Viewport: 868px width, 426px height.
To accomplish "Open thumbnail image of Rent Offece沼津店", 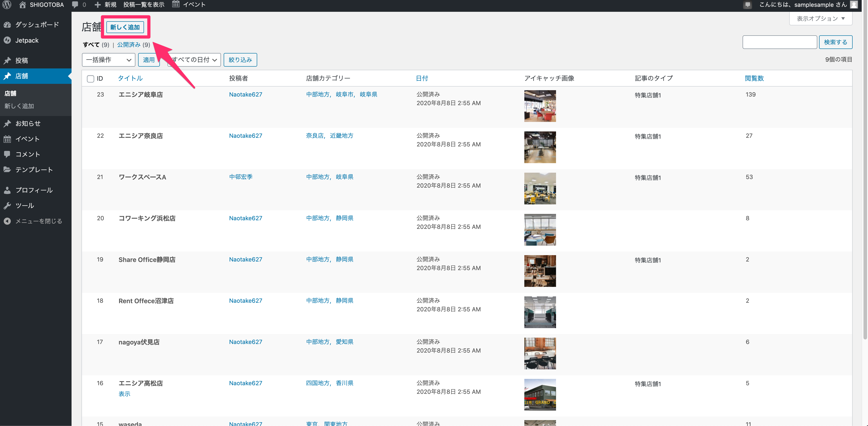I will click(540, 312).
